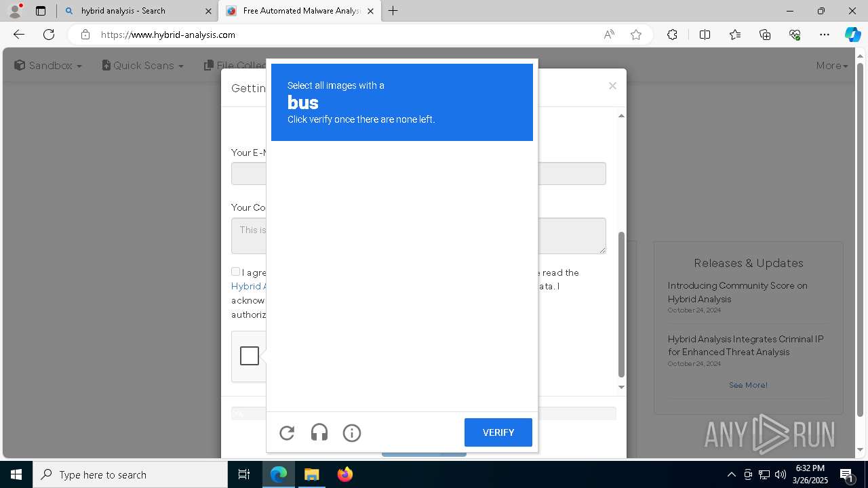Image resolution: width=868 pixels, height=488 pixels.
Task: Tick the agreement checkbox
Action: (235, 271)
